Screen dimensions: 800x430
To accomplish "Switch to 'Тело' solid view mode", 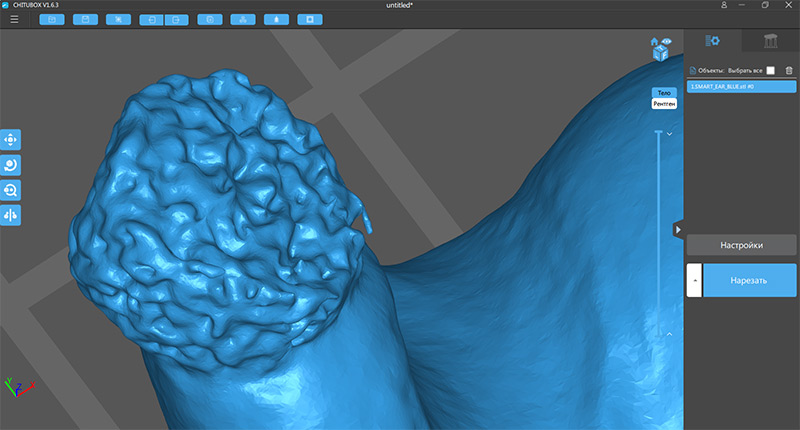I will (663, 92).
